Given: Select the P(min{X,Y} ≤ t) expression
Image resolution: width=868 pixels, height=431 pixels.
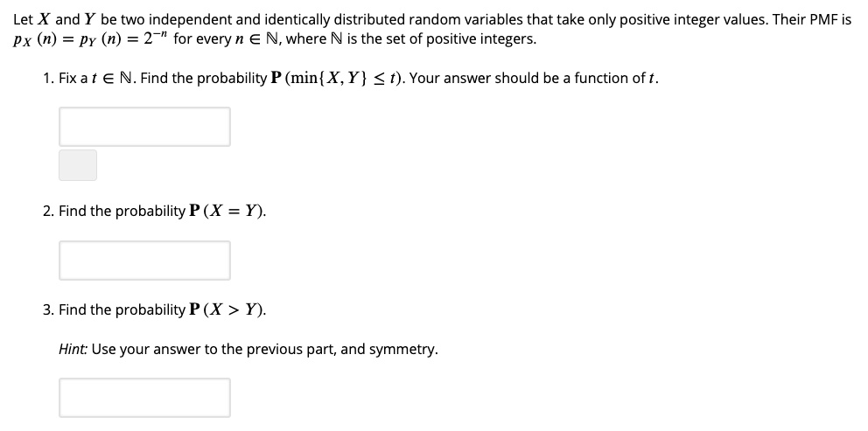Looking at the screenshot, I should pyautogui.click(x=336, y=79).
